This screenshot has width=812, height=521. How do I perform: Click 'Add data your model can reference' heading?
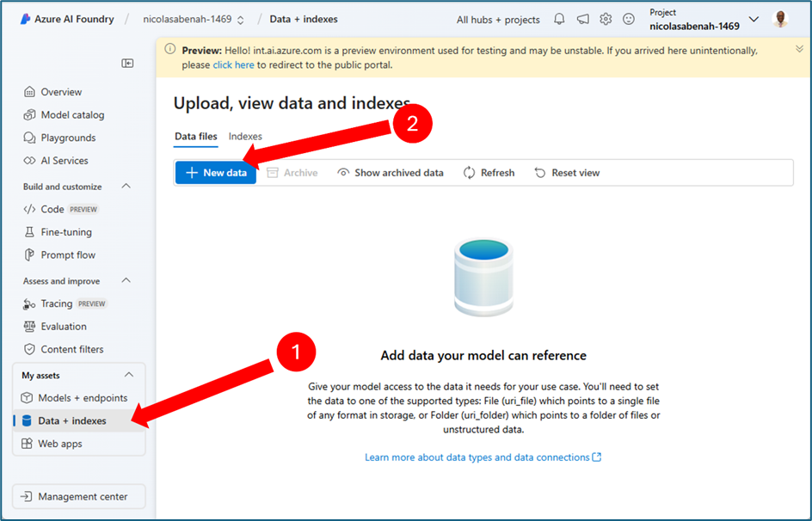[483, 355]
